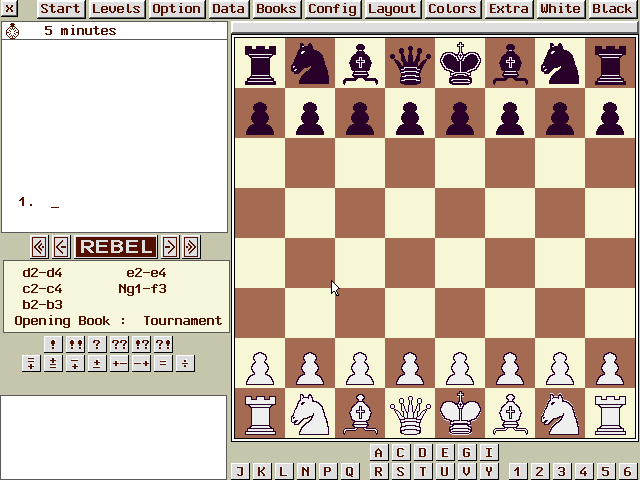Open the Colors menu
The image size is (640, 480).
(x=452, y=9)
